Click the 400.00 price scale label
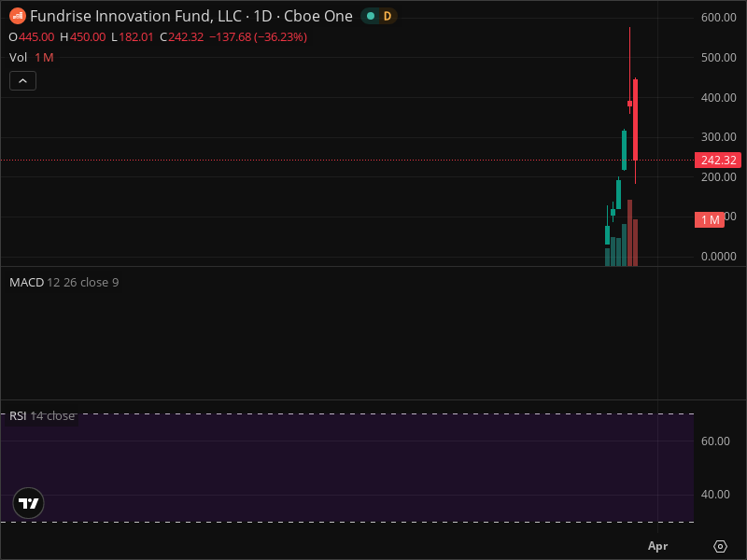Screen dimensions: 747x560 [718, 98]
